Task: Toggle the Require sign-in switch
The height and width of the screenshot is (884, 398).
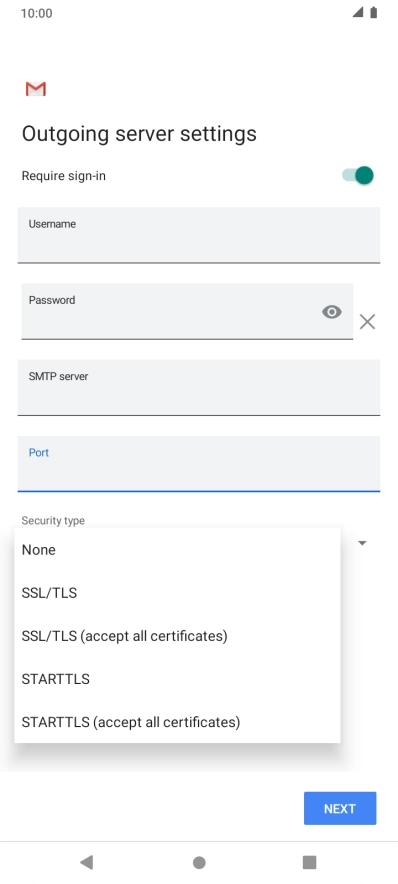Action: (x=358, y=175)
